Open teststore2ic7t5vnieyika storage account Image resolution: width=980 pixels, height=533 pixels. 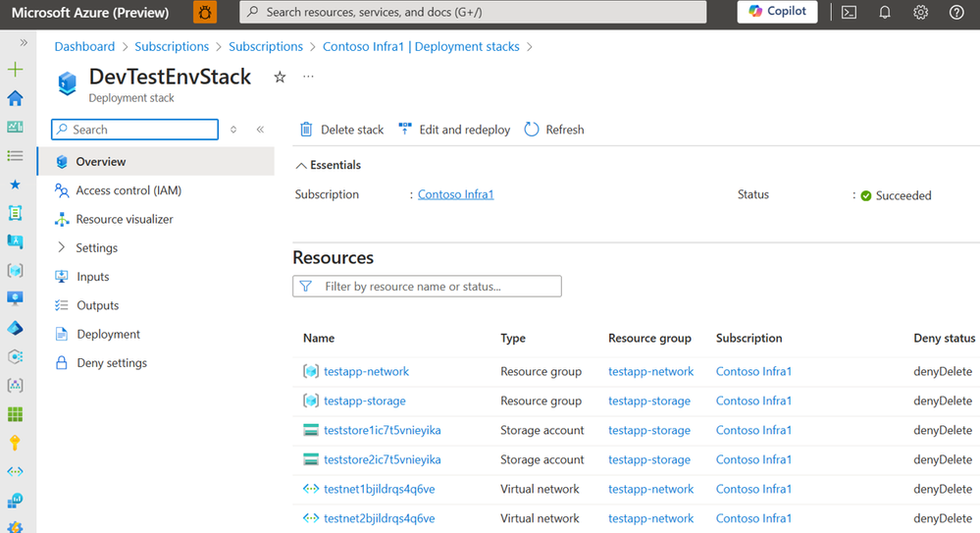coord(382,459)
